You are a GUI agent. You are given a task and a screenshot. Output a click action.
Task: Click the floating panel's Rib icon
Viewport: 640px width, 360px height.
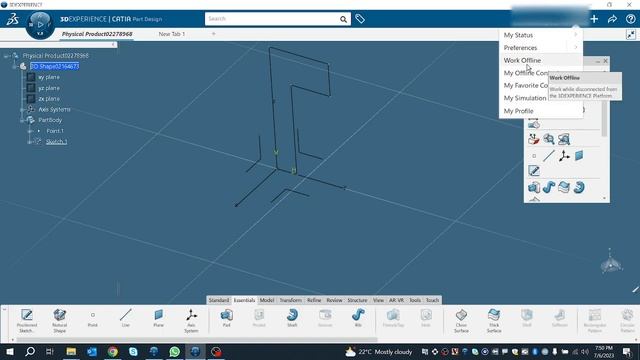(549, 187)
